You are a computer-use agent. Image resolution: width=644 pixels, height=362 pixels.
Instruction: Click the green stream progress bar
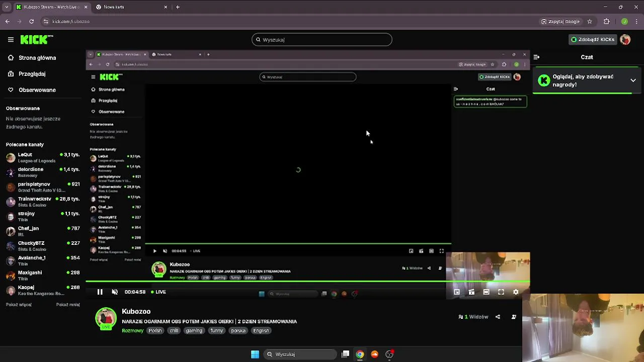click(x=307, y=282)
